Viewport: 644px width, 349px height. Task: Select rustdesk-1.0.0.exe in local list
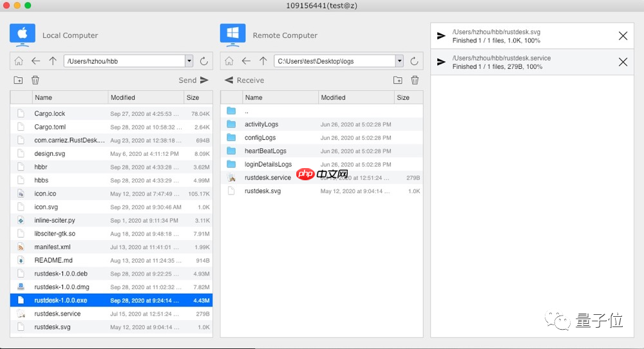coord(111,300)
